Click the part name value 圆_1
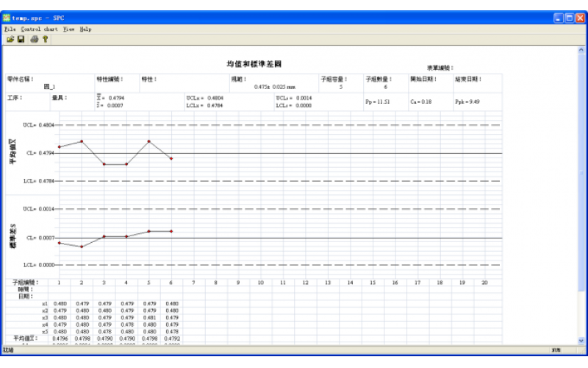The height and width of the screenshot is (368, 588). [50, 86]
